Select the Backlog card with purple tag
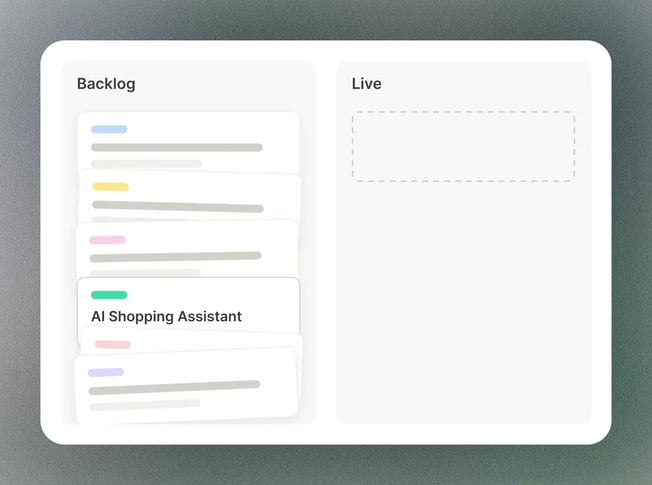This screenshot has height=485, width=652. tap(186, 386)
